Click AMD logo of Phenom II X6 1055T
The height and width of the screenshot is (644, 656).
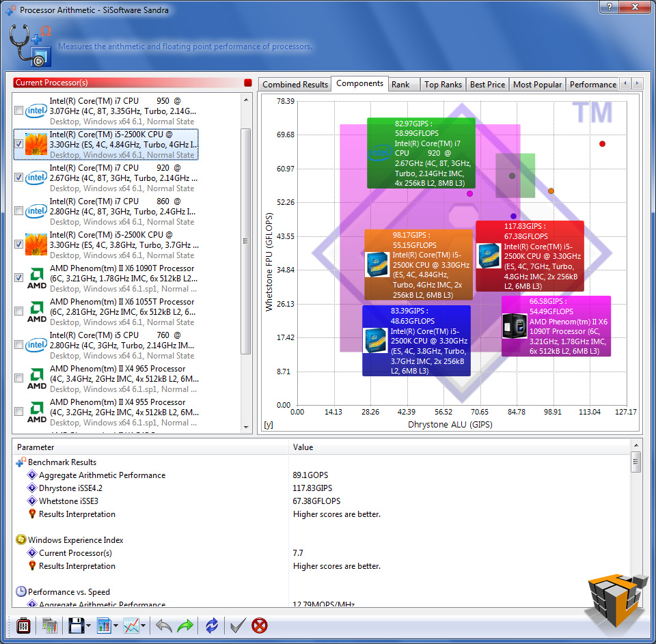click(x=36, y=311)
